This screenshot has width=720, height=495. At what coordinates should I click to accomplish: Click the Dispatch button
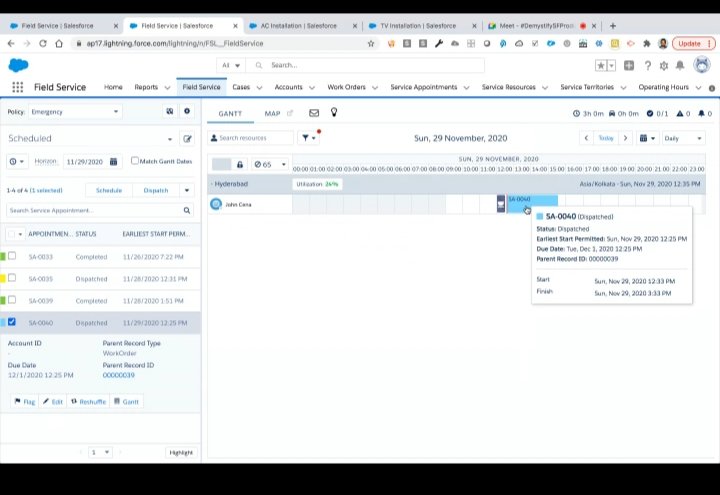point(156,190)
